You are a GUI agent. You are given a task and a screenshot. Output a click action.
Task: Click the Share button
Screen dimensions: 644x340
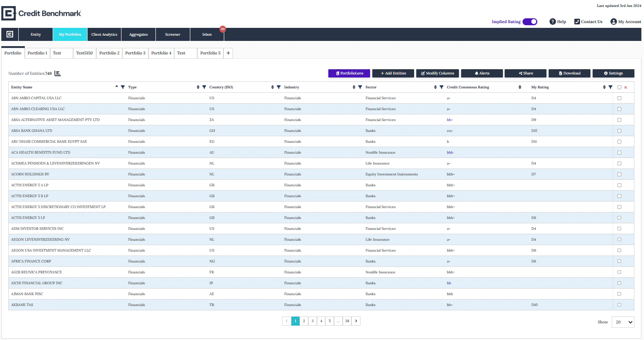[526, 73]
